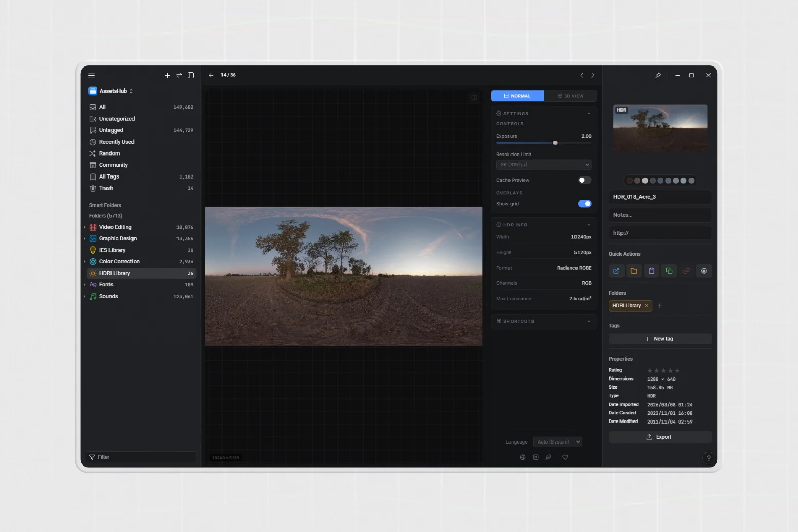Click the show in folder quick action
The width and height of the screenshot is (798, 532).
click(x=634, y=271)
